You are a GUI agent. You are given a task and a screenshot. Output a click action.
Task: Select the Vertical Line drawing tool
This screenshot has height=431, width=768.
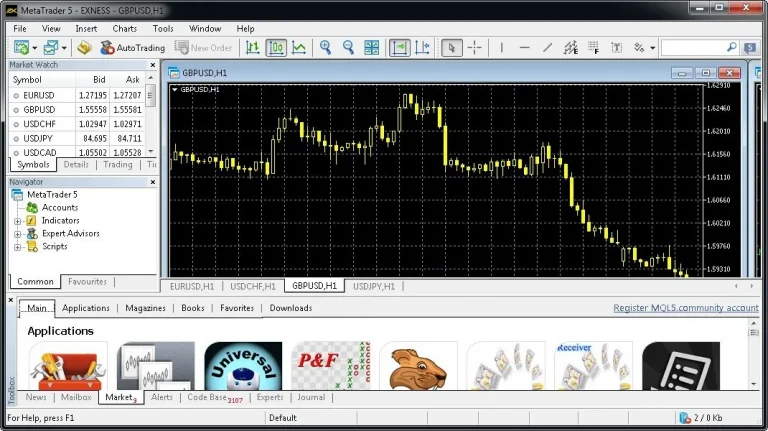point(502,48)
